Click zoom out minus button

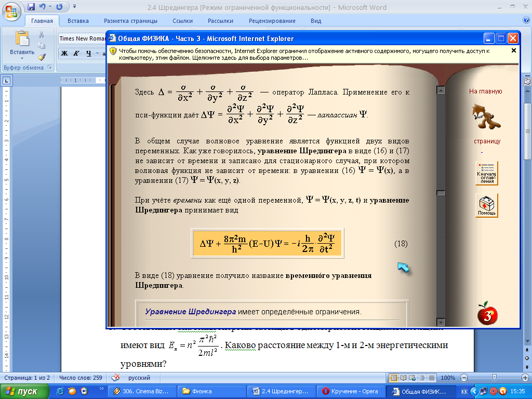click(464, 378)
